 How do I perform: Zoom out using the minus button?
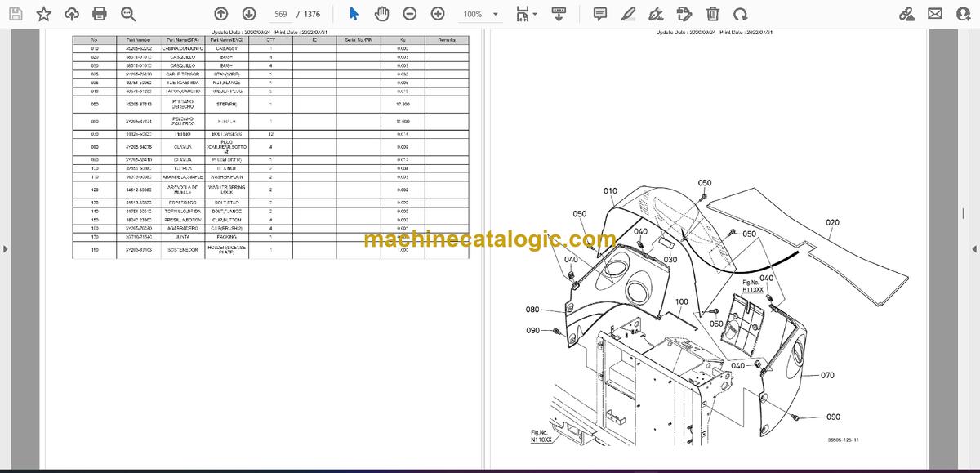(410, 14)
